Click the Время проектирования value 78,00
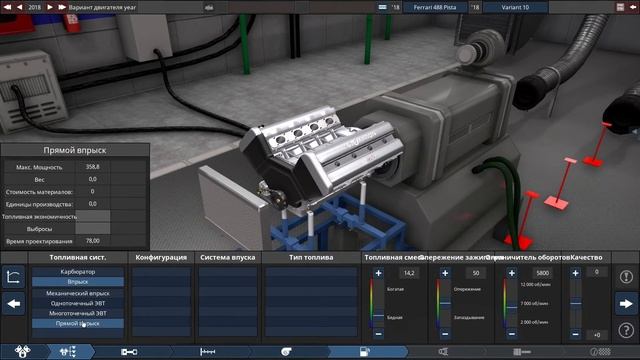 coord(93,241)
